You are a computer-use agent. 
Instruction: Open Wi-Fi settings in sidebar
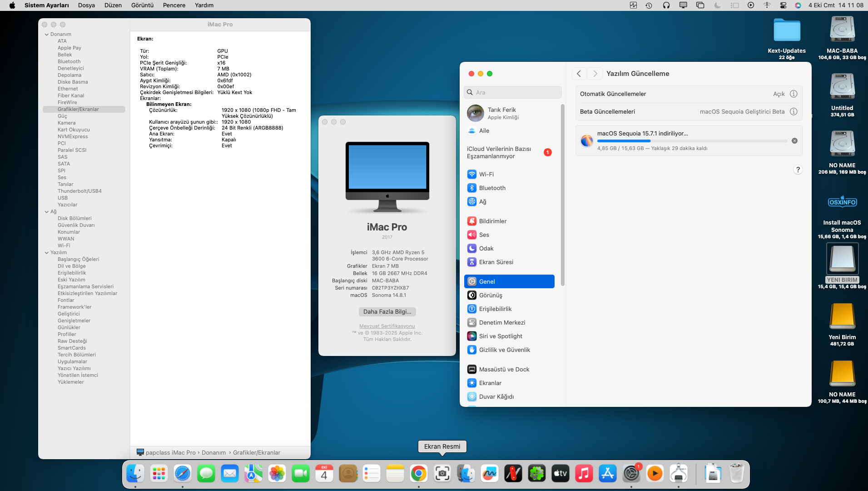pyautogui.click(x=486, y=174)
